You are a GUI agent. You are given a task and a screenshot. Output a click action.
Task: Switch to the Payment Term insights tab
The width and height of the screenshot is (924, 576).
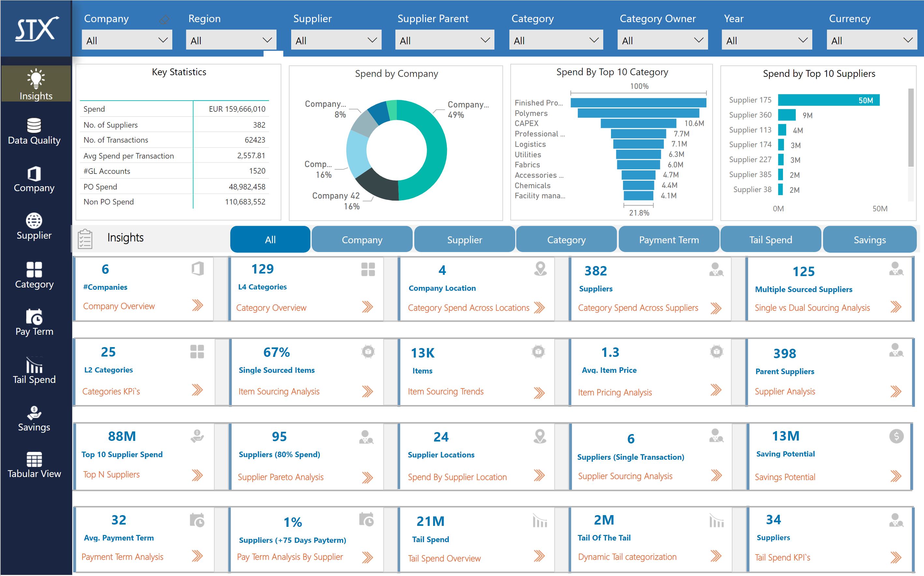[x=669, y=240]
